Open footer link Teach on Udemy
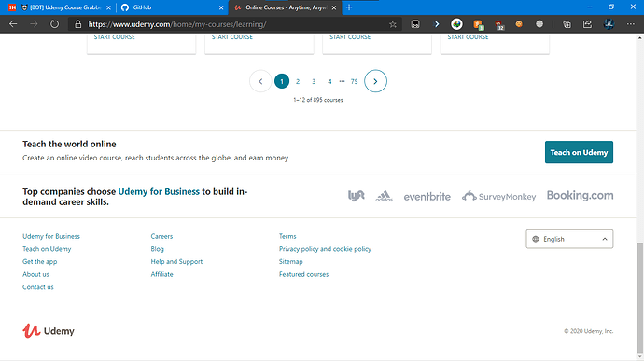 click(x=47, y=249)
